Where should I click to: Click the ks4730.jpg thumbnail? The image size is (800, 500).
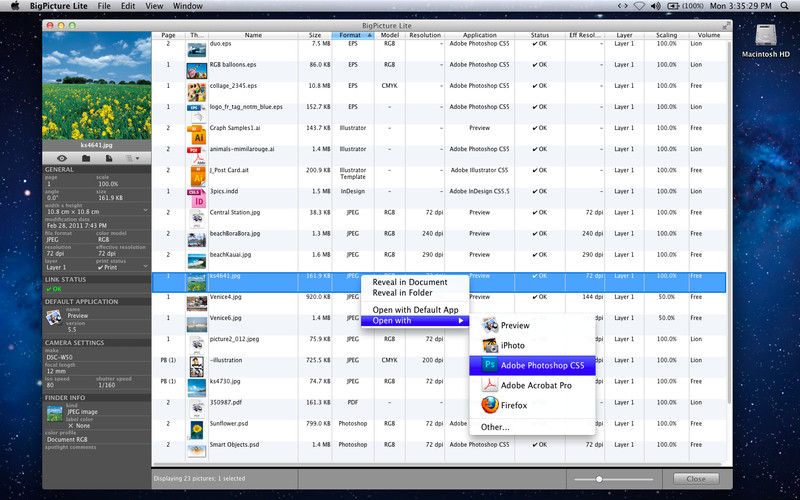click(196, 388)
